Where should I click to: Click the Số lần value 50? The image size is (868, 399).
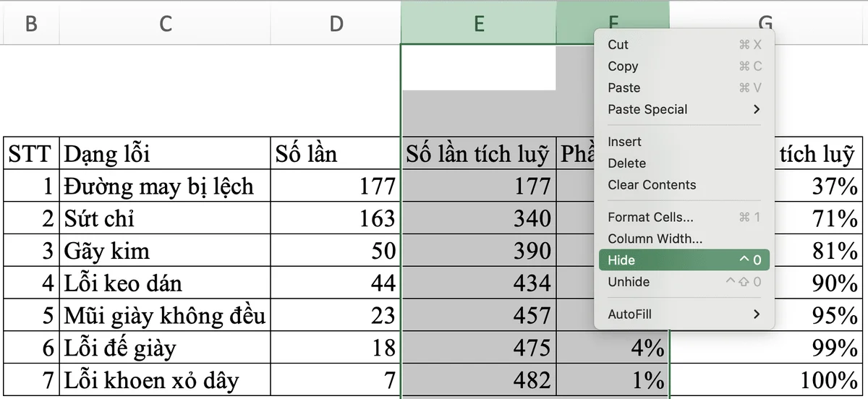(336, 251)
